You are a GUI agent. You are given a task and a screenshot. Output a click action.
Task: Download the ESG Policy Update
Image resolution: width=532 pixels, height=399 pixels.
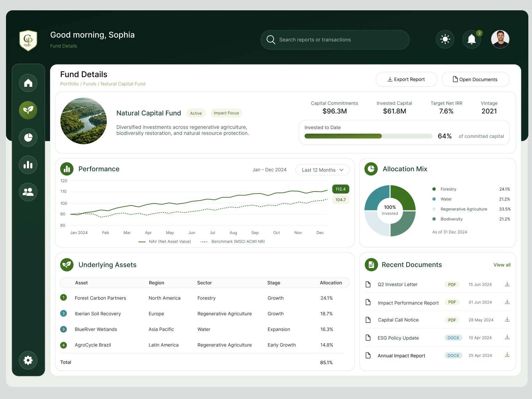coord(507,337)
